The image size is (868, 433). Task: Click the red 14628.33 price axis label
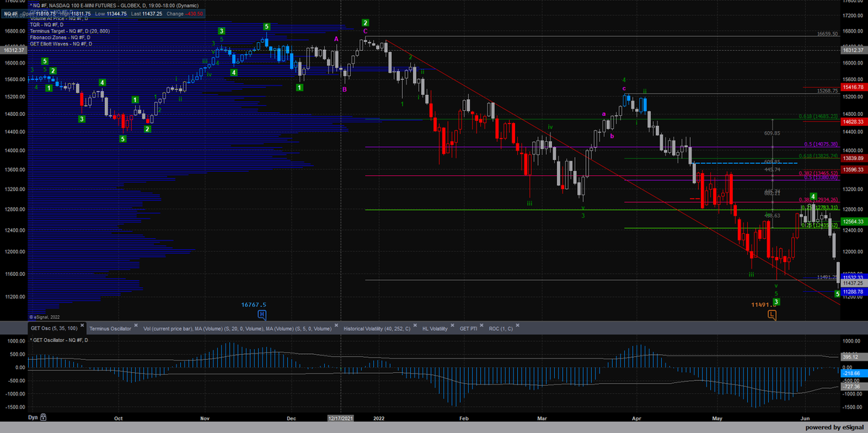pos(854,122)
